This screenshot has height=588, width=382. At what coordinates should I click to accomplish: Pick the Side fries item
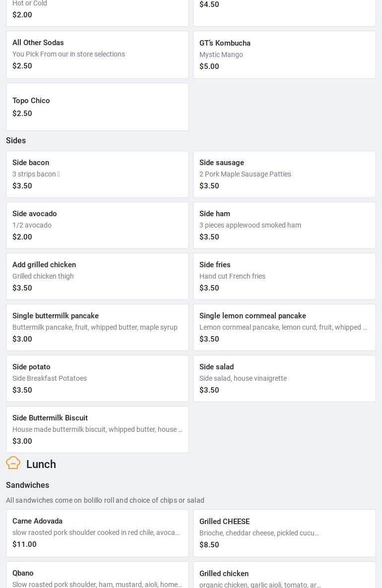click(284, 276)
